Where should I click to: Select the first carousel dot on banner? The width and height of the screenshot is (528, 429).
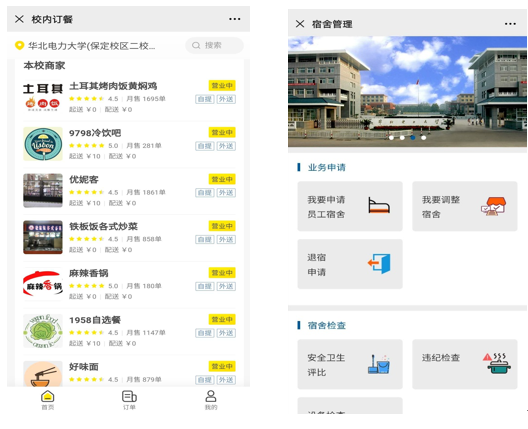pos(391,137)
